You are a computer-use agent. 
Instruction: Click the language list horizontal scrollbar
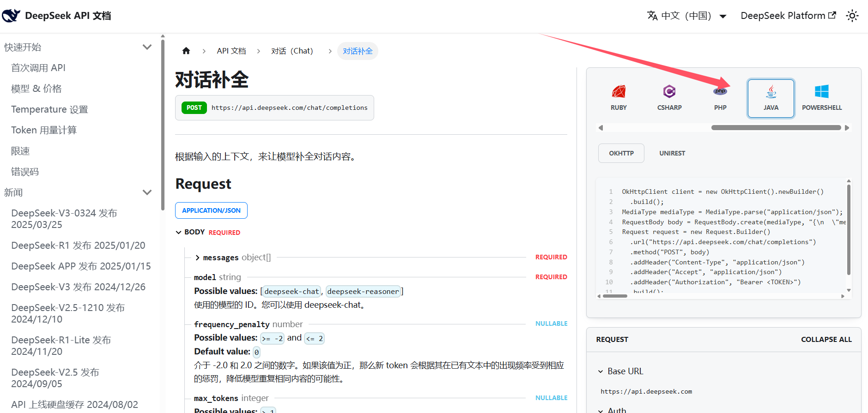[x=776, y=128]
